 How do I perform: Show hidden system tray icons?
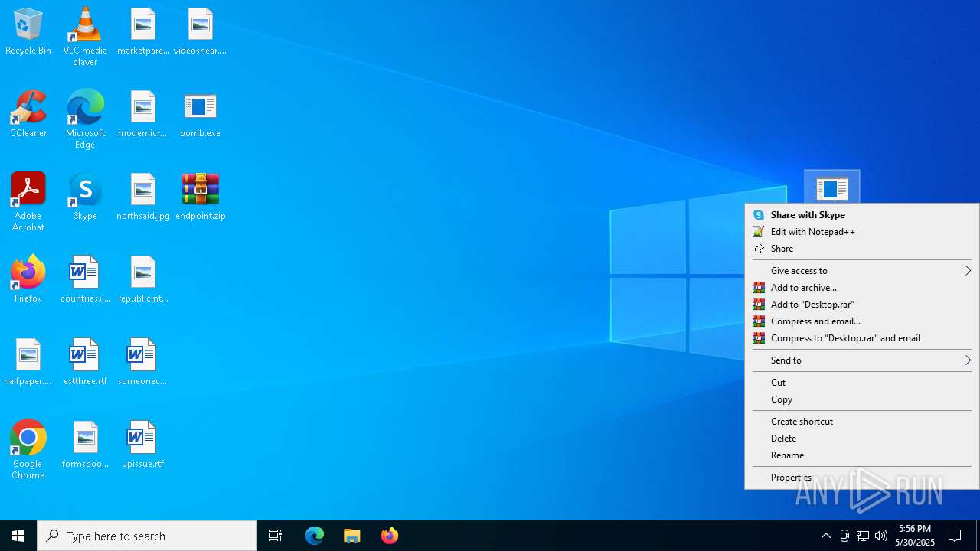point(825,536)
